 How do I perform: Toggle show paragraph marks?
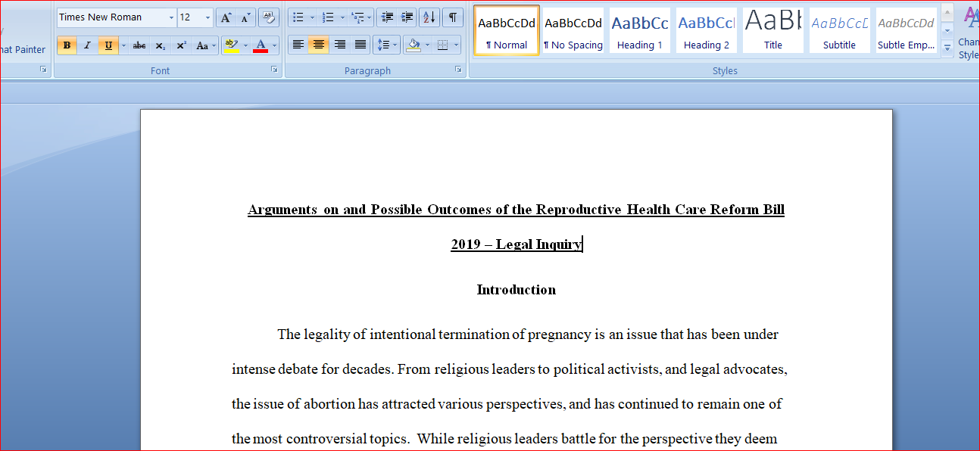(x=452, y=17)
